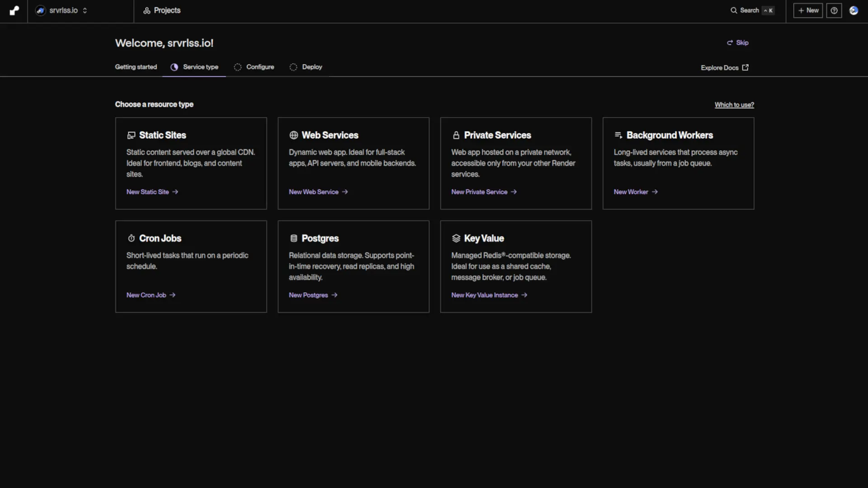Click the Service type progress icon
868x488 pixels.
coord(174,67)
